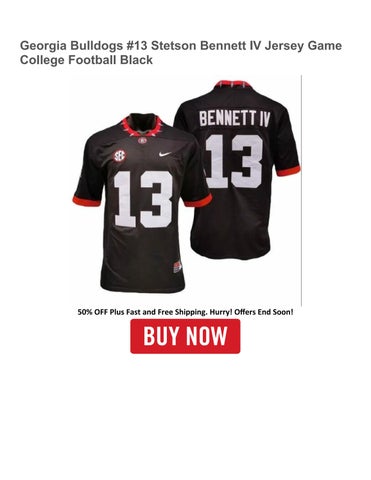Click the vertical divider beside the product image
This screenshot has width=371, height=480.
point(301,190)
